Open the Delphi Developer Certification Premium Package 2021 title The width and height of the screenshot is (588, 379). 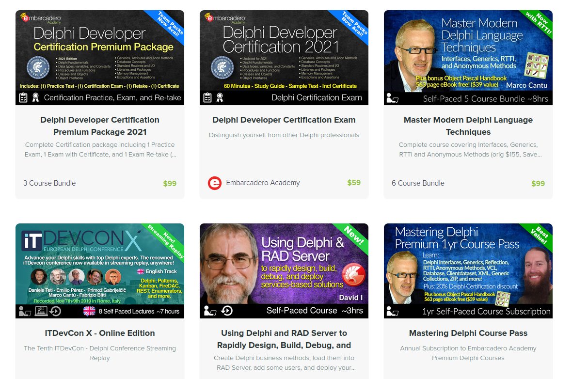[x=100, y=126]
